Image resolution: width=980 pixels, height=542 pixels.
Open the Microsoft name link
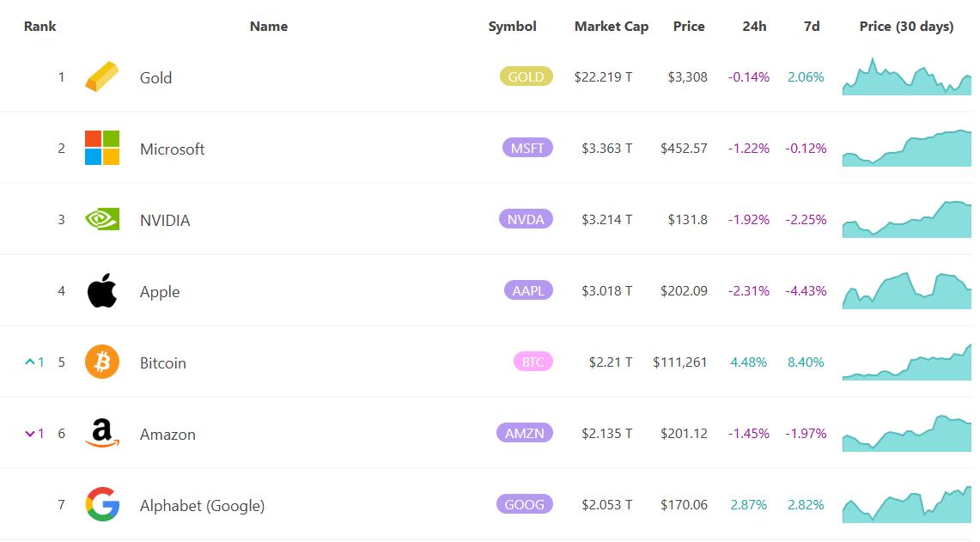(172, 149)
